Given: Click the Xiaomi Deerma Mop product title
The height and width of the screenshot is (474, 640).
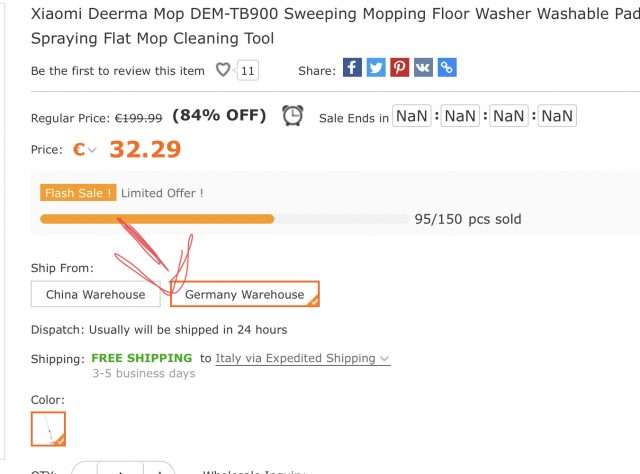Looking at the screenshot, I should pyautogui.click(x=336, y=26).
